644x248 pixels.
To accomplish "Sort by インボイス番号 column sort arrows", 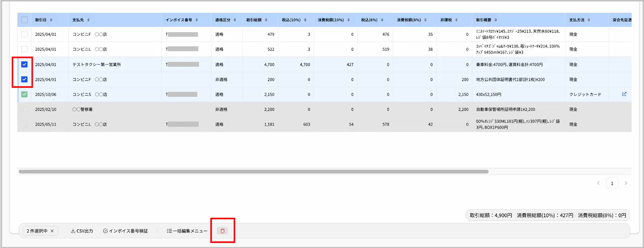I will pyautogui.click(x=197, y=20).
